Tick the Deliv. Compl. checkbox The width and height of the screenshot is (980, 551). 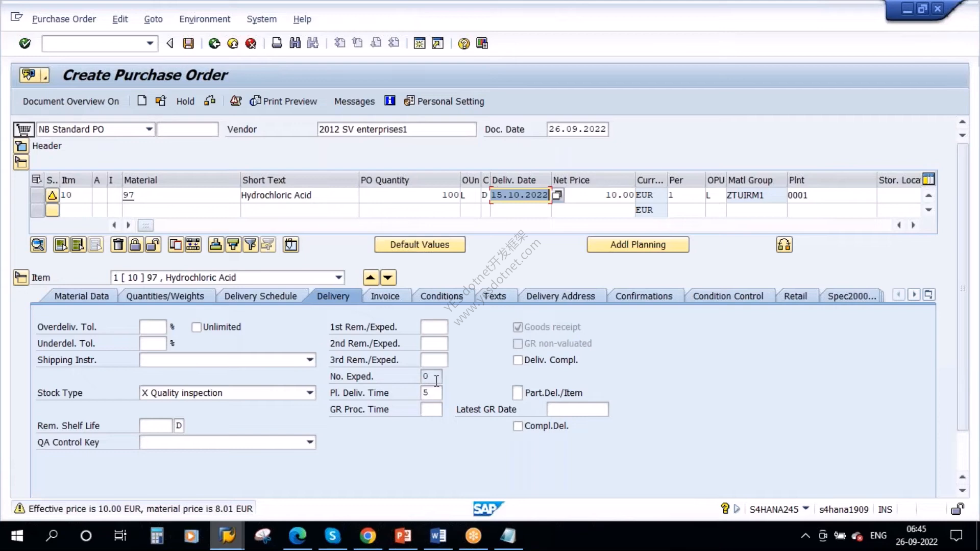click(518, 360)
